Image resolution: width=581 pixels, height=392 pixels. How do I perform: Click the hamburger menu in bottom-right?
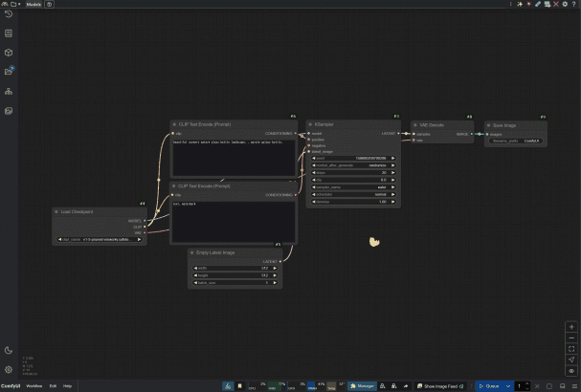coord(574,386)
